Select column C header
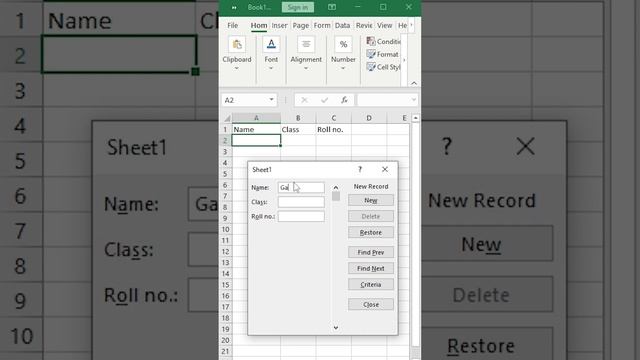Viewport: 640px width, 360px height. pyautogui.click(x=333, y=118)
